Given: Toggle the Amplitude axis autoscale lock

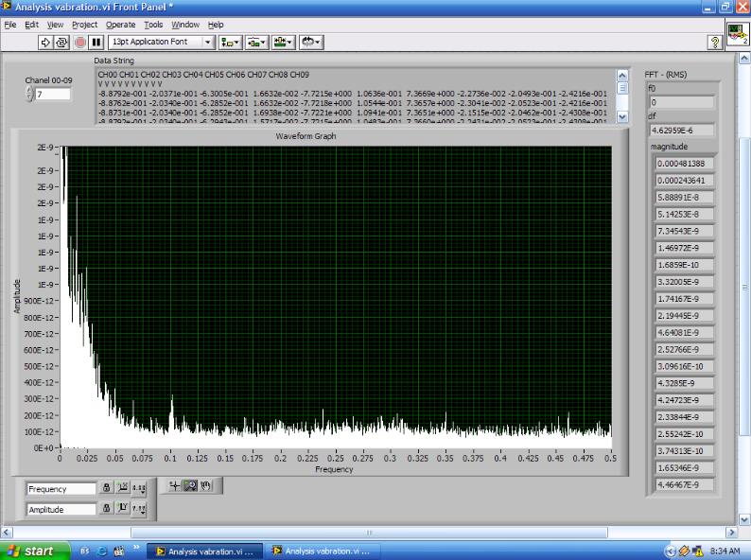Looking at the screenshot, I should tap(107, 509).
